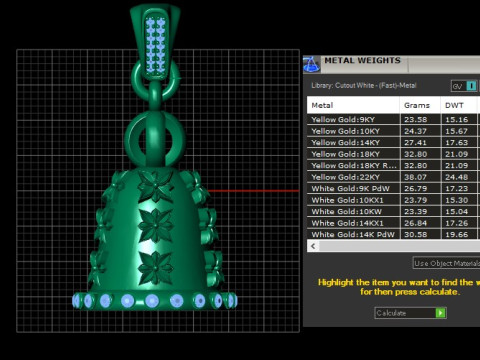Click the 26.84 grams value for 14KX1
480x360 pixels.
[x=415, y=223]
